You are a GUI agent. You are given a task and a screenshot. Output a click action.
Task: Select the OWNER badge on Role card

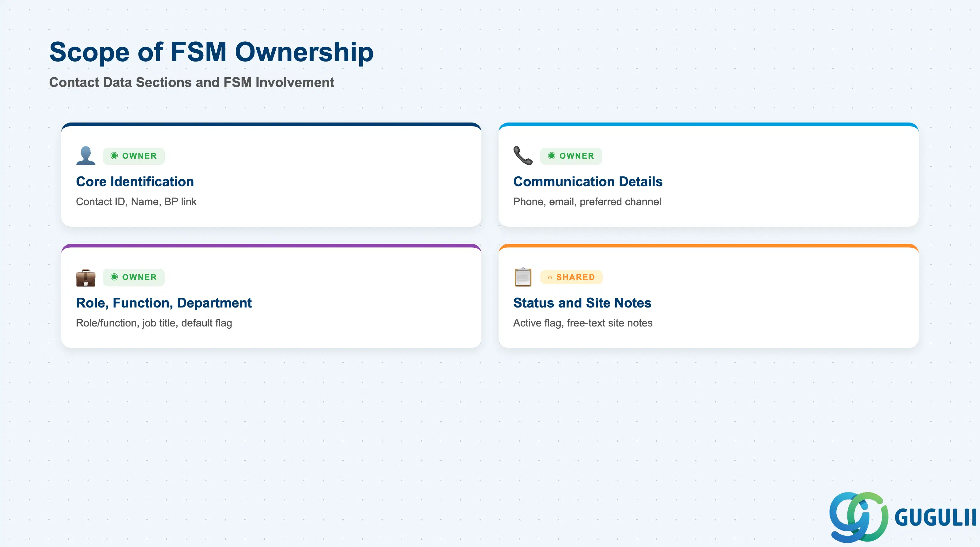(x=134, y=277)
